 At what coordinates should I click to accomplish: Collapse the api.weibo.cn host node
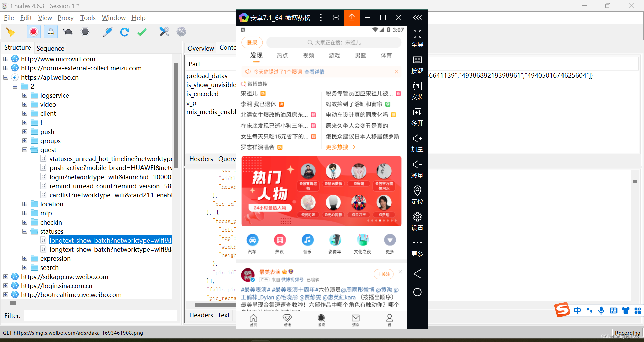tap(6, 77)
